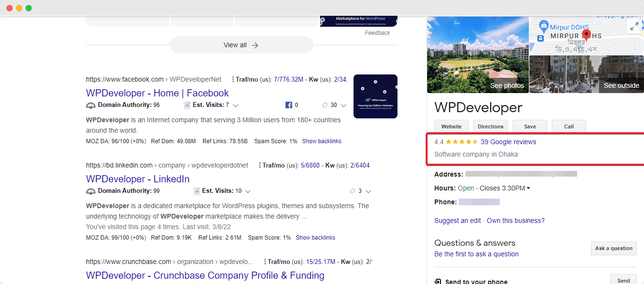The width and height of the screenshot is (644, 284).
Task: Click the Call button
Action: pos(569,126)
